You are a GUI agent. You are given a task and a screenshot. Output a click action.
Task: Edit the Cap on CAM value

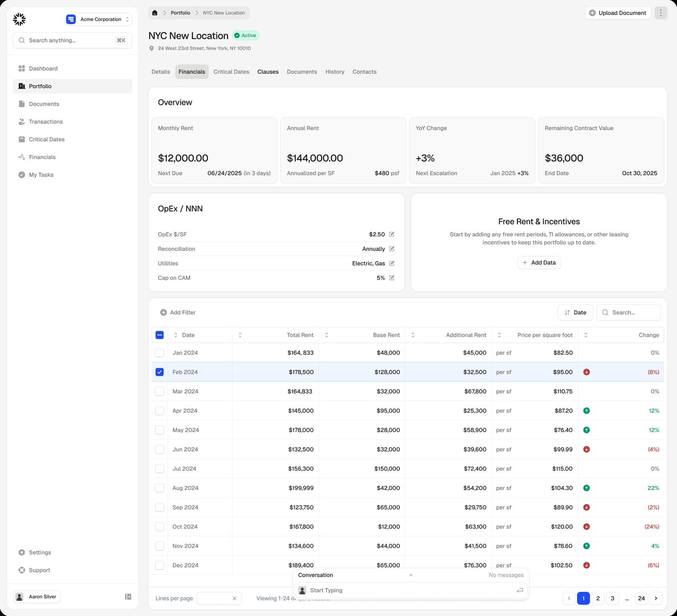tap(392, 278)
